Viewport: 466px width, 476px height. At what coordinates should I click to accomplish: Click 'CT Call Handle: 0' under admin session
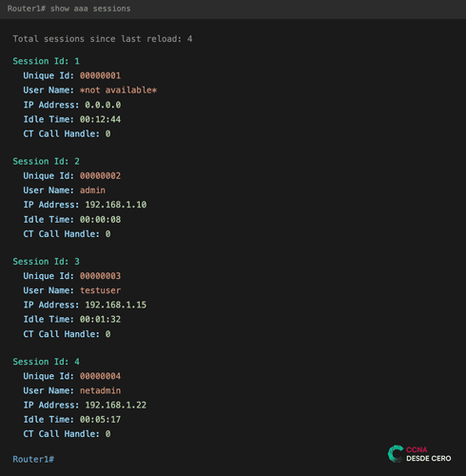pos(67,234)
